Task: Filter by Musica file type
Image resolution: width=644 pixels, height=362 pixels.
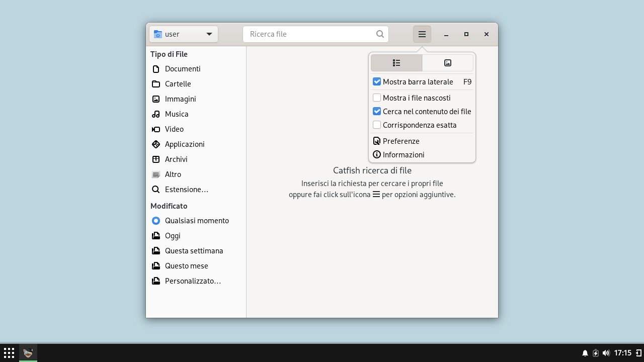Action: 176,114
